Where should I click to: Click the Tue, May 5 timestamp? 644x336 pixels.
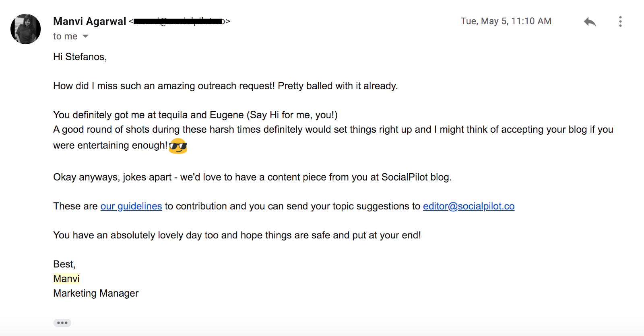click(506, 21)
